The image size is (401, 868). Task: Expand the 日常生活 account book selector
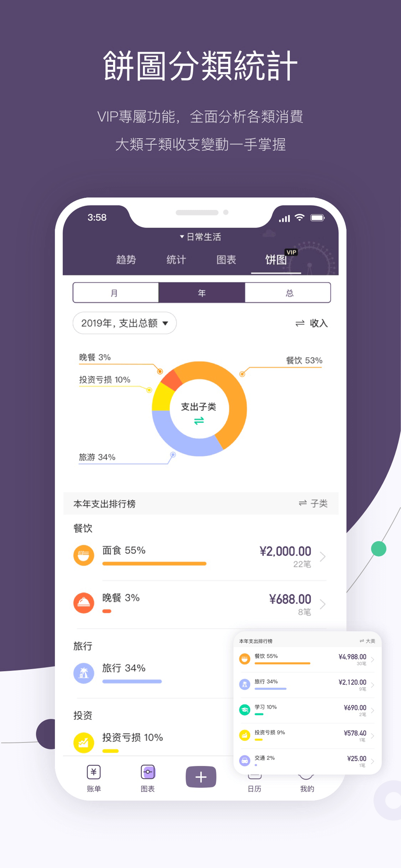tap(200, 237)
